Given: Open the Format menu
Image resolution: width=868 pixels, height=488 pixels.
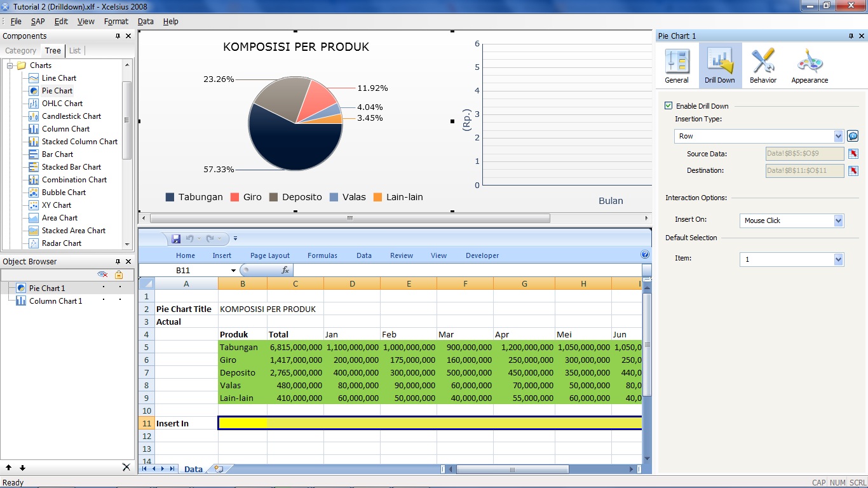Looking at the screenshot, I should pyautogui.click(x=116, y=21).
